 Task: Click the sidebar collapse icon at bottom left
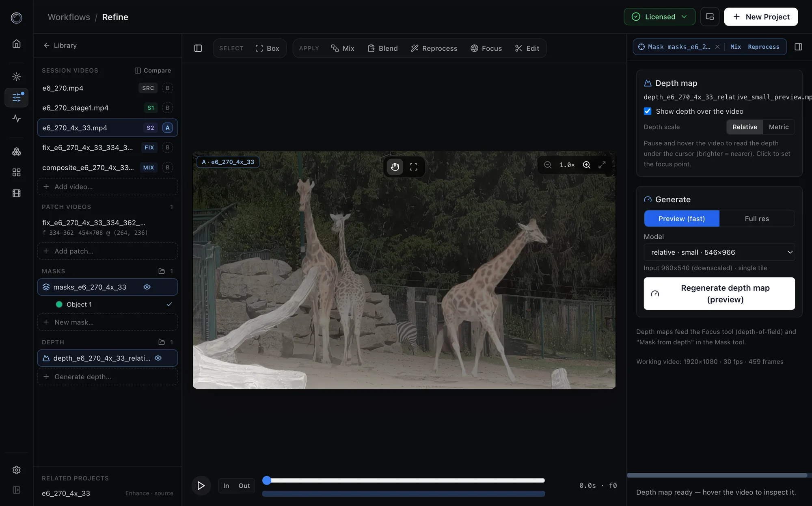[x=16, y=490]
